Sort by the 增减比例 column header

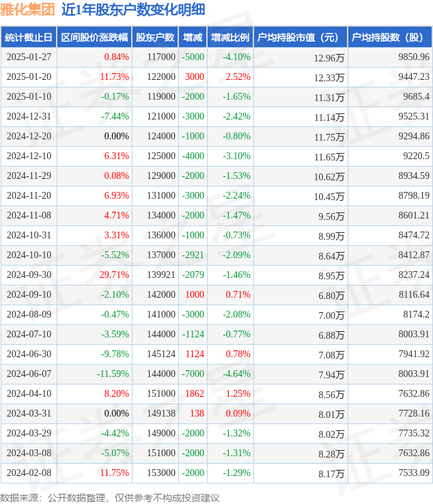(x=230, y=38)
